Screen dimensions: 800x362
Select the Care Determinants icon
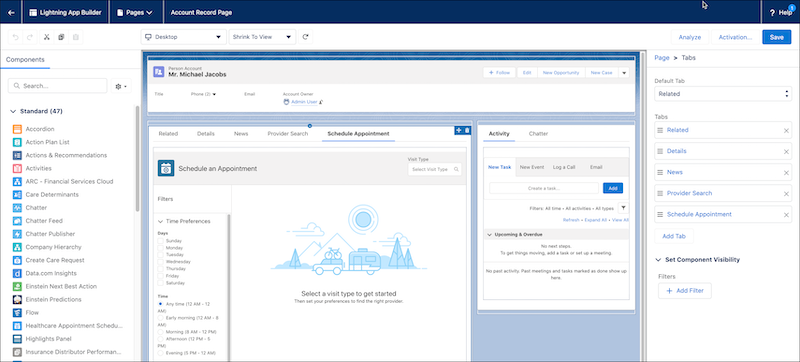click(x=17, y=195)
